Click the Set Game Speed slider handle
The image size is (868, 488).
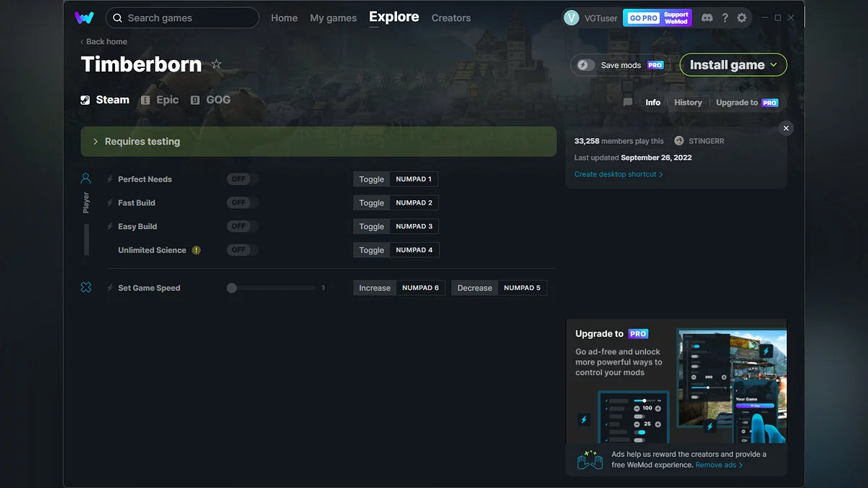coord(231,288)
